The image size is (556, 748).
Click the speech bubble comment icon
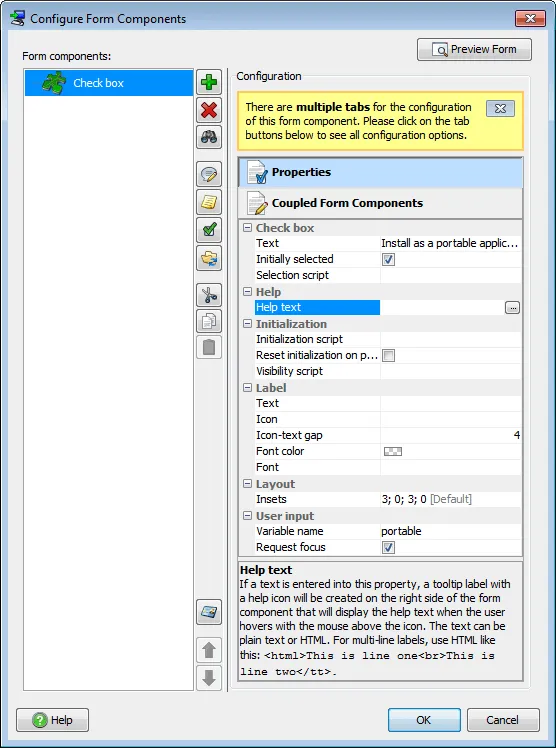tap(209, 174)
